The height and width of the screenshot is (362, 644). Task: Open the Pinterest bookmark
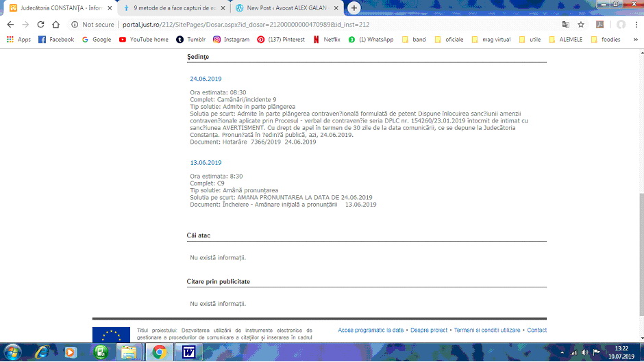point(281,40)
